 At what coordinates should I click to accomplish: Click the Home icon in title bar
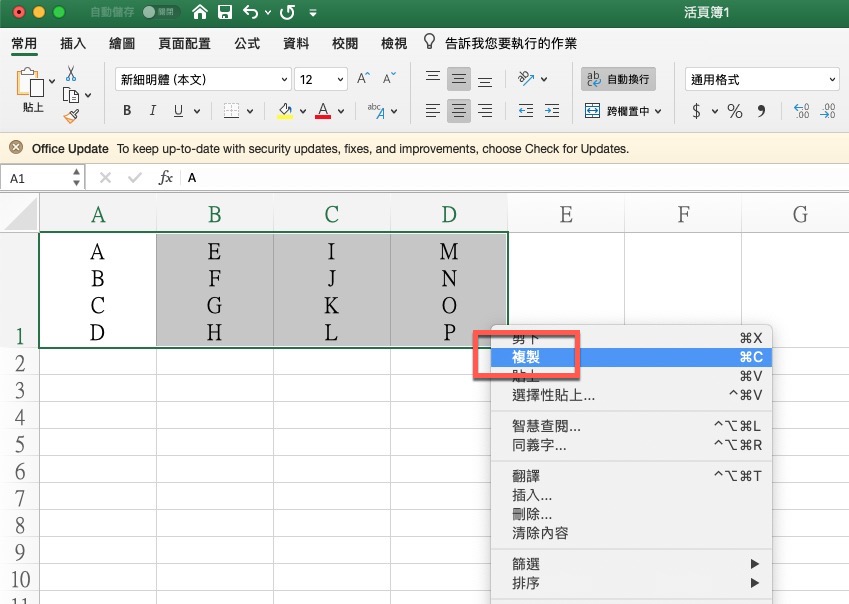coord(200,13)
